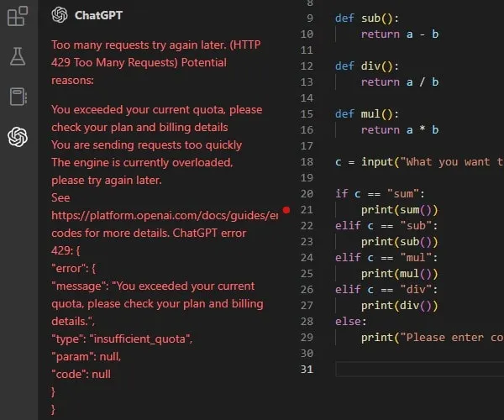The image size is (504, 420).
Task: Click the '"param": null,' line
Action: point(87,357)
